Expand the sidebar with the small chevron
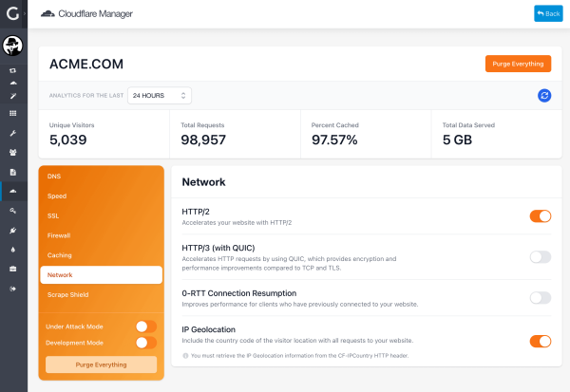570x392 pixels. (25, 14)
